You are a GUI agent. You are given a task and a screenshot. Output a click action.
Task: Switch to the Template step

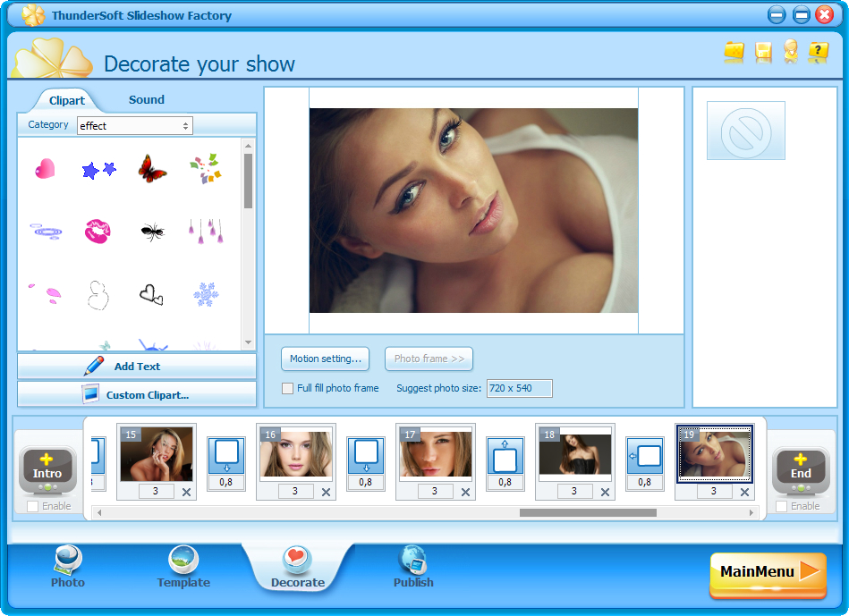click(x=183, y=567)
